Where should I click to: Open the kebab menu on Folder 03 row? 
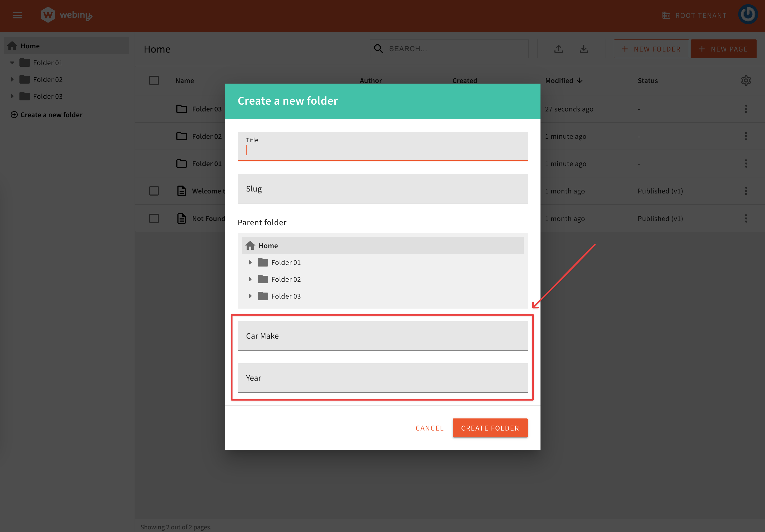tap(746, 109)
